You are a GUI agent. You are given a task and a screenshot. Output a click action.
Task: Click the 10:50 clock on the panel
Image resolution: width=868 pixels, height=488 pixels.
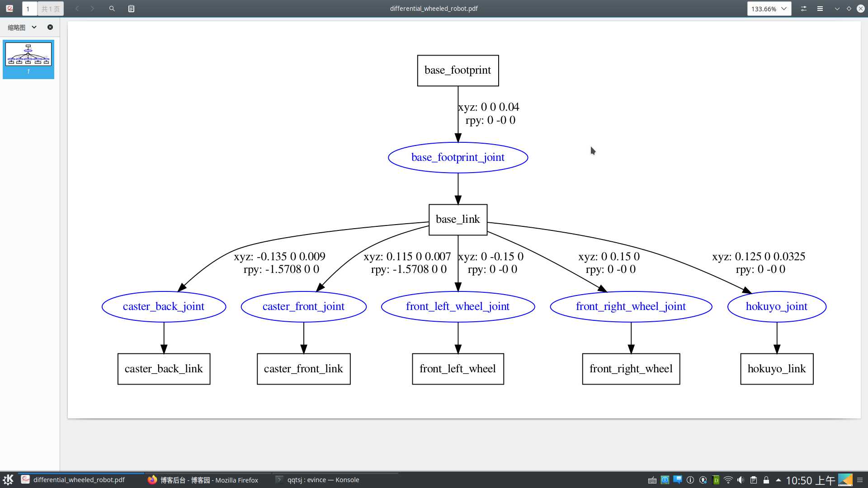pos(811,480)
